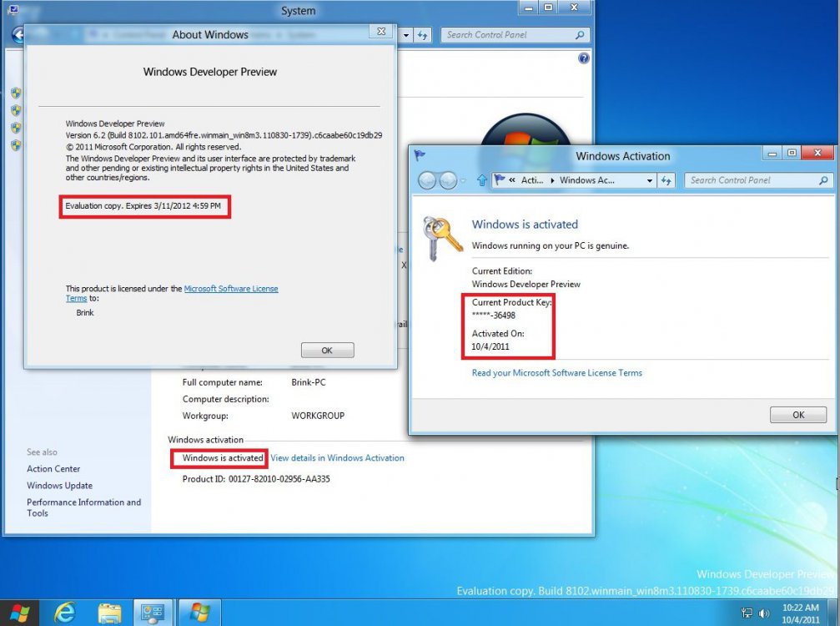The image size is (840, 626).
Task: Open "View details in Windows Activation" link
Action: [x=337, y=458]
